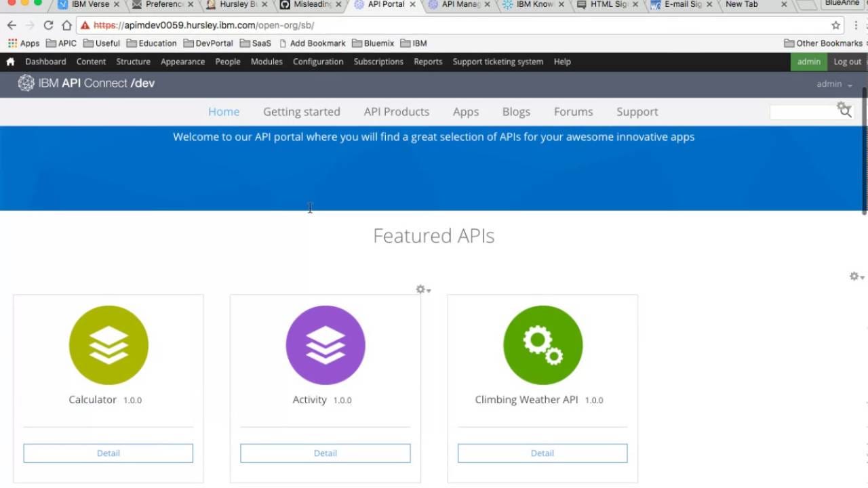Close the API Portal tab
This screenshot has height=488, width=868.
(x=412, y=5)
